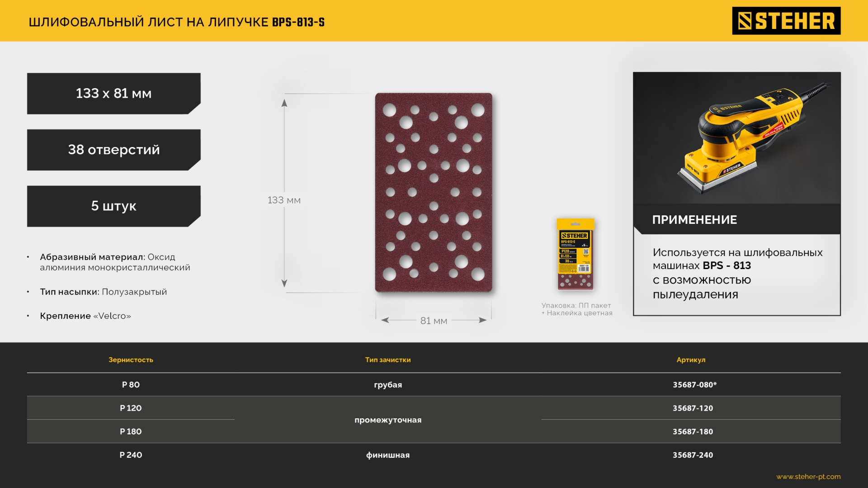
Task: Click the Зернистость column header
Action: tap(131, 360)
